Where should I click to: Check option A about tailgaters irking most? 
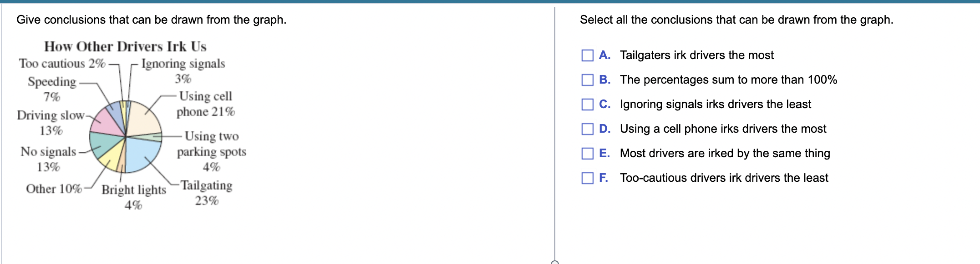[x=588, y=55]
